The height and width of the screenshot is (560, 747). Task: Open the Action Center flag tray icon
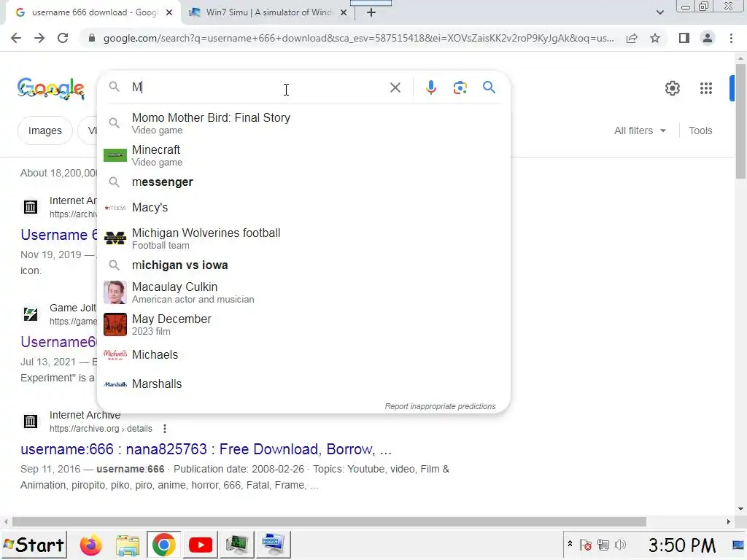click(586, 545)
